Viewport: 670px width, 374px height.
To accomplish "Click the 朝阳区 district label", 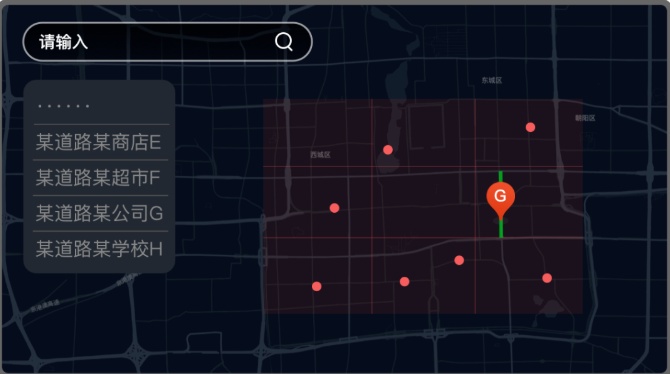I will (x=585, y=118).
